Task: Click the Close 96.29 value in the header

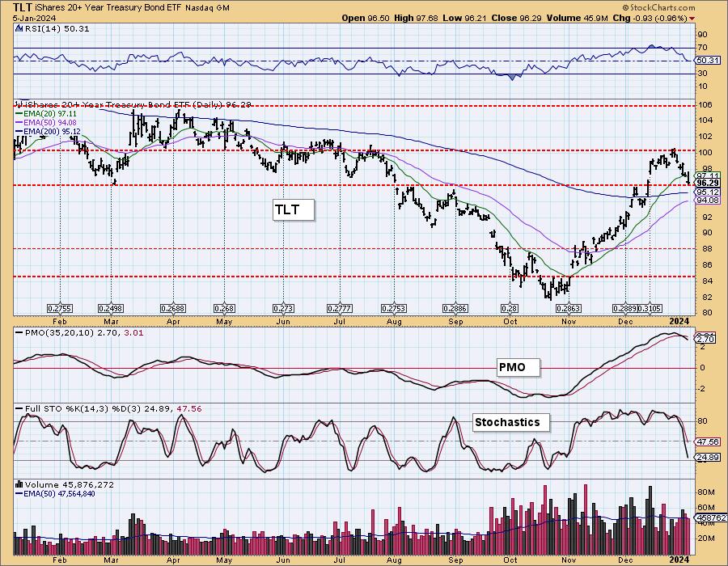Action: pos(517,18)
